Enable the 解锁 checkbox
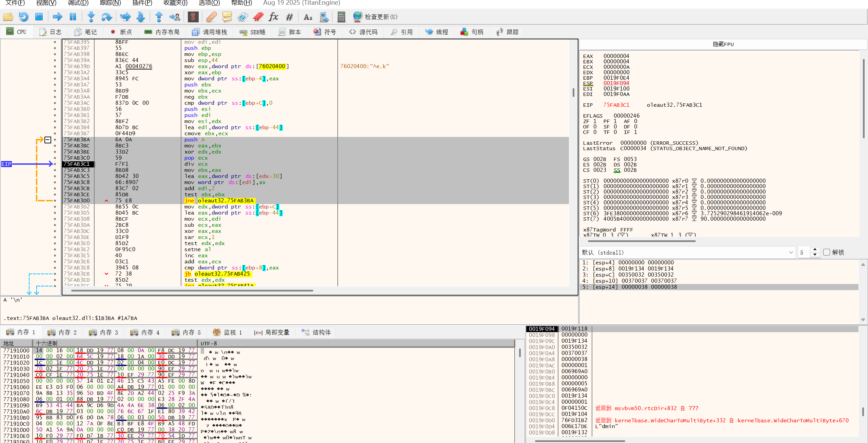 [827, 253]
